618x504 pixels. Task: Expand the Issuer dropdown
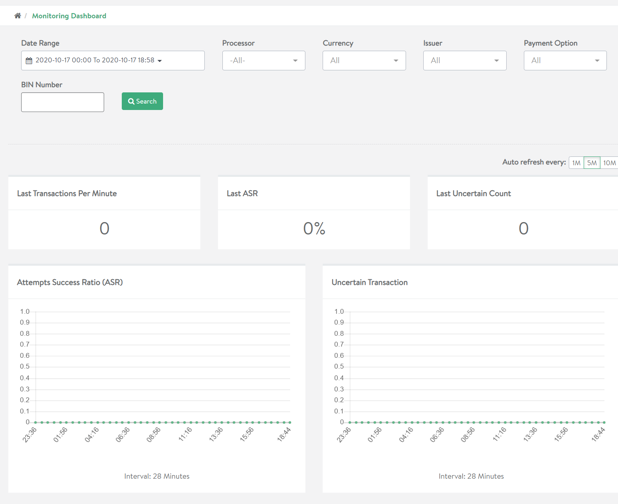(465, 60)
